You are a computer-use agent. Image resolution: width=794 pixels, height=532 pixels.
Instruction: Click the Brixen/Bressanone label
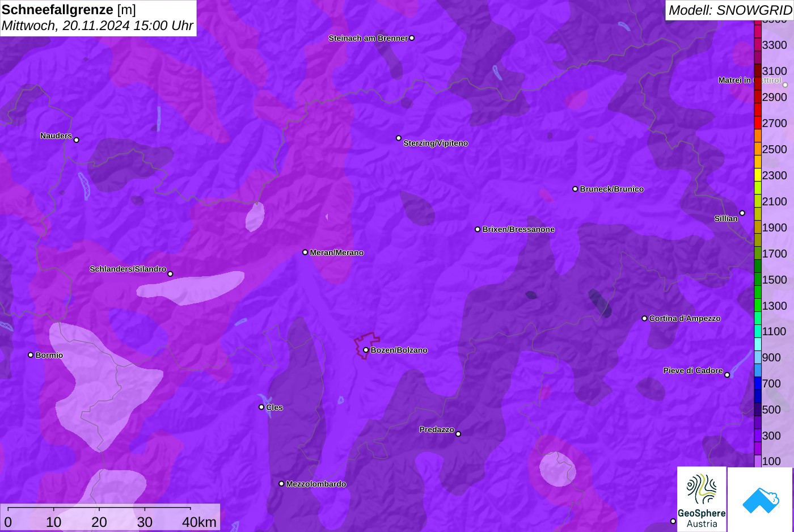518,229
